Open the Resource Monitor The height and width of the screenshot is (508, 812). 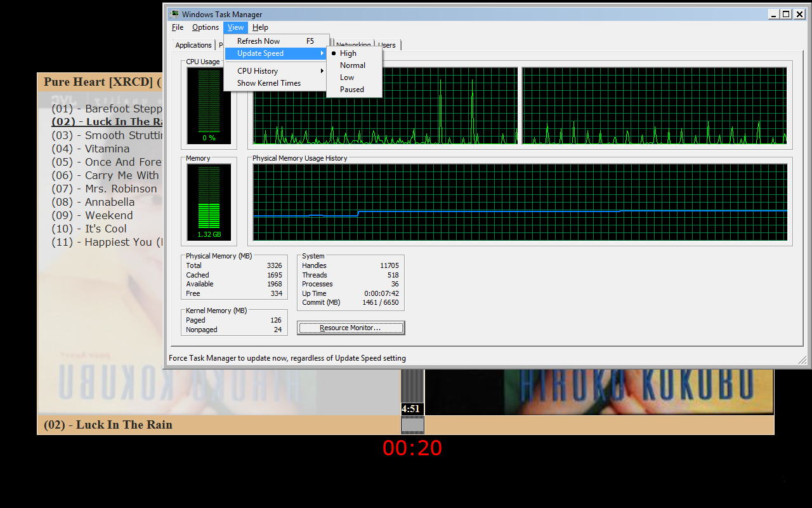point(350,328)
